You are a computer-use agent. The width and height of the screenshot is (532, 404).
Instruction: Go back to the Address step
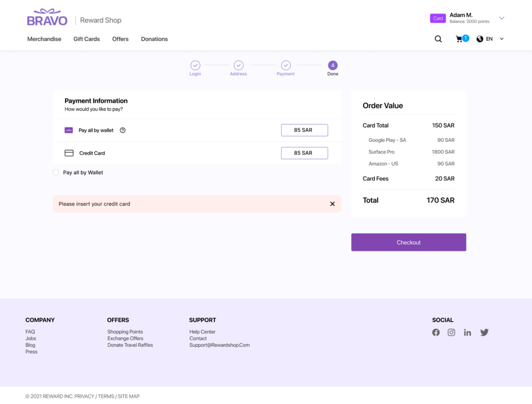tap(238, 65)
